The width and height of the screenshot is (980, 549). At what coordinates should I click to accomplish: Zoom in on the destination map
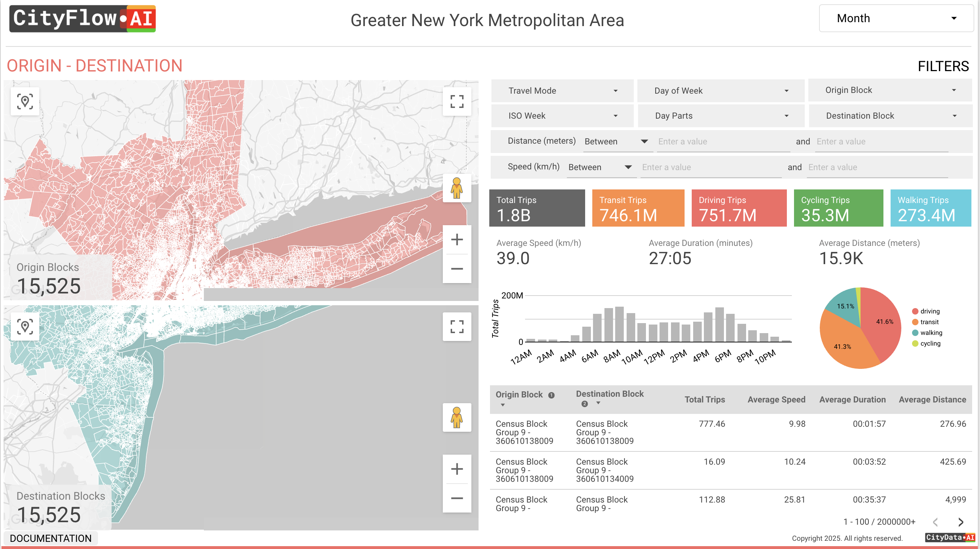tap(456, 469)
